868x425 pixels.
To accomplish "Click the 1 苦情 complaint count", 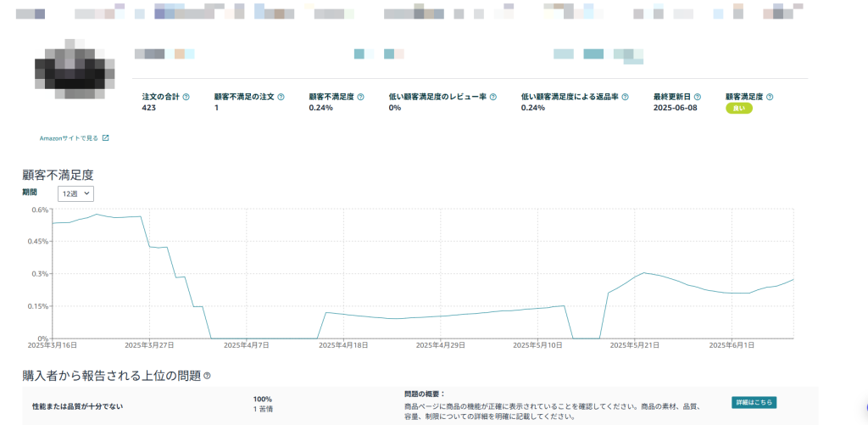I will click(x=263, y=409).
